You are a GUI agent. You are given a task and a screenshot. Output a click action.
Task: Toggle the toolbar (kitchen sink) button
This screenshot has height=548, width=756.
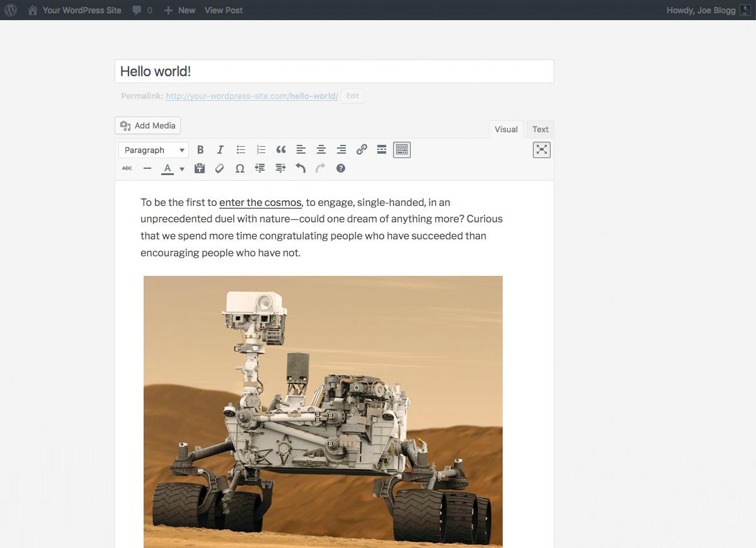[x=402, y=150]
